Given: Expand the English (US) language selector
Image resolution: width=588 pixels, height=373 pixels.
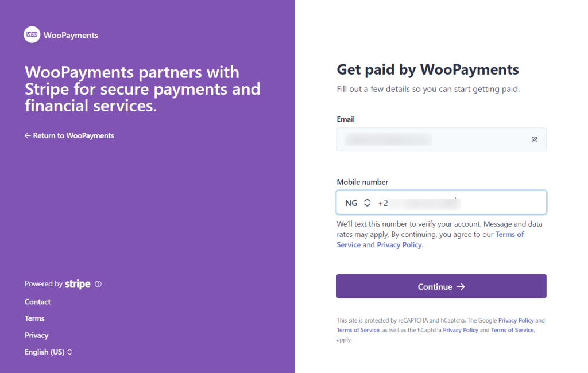Looking at the screenshot, I should (x=48, y=352).
